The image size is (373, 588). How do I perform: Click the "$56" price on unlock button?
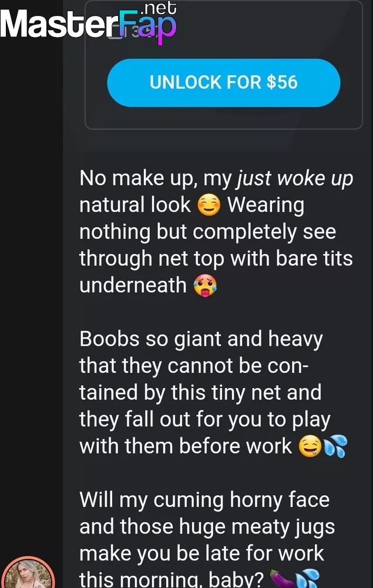283,82
